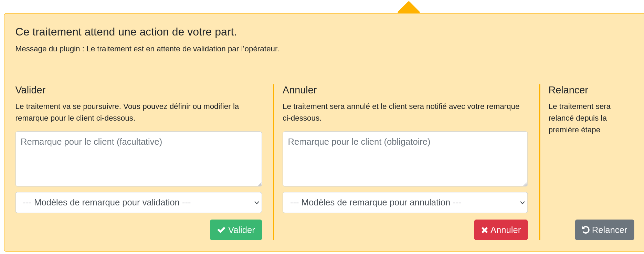Open the cancellation remark templates dropdown
The image size is (644, 254).
click(405, 203)
